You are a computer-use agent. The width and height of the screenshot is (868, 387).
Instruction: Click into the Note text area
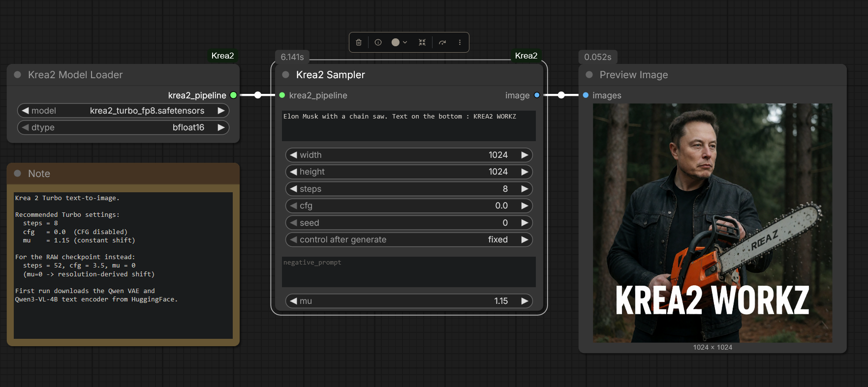(123, 266)
